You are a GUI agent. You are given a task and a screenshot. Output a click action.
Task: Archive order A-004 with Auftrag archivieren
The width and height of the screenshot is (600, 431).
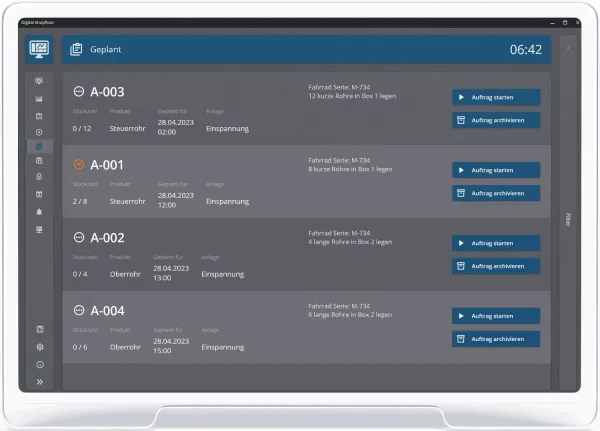point(496,339)
